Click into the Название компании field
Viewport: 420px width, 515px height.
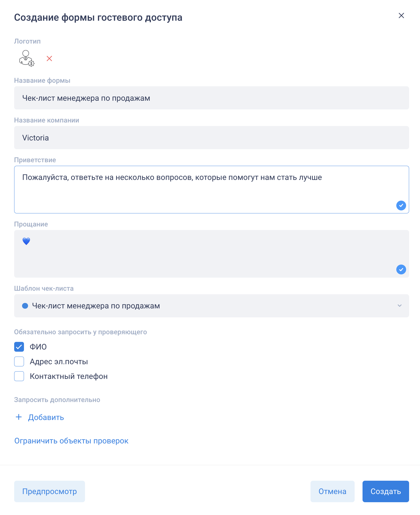211,138
